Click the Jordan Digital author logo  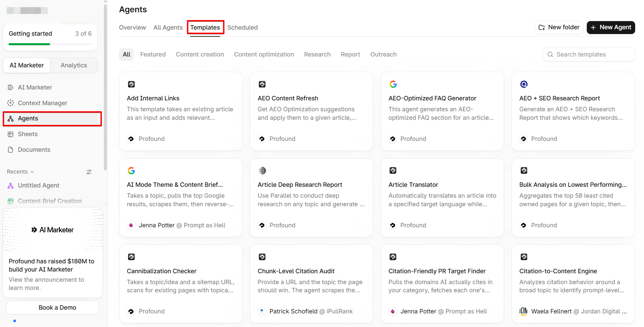click(x=523, y=311)
